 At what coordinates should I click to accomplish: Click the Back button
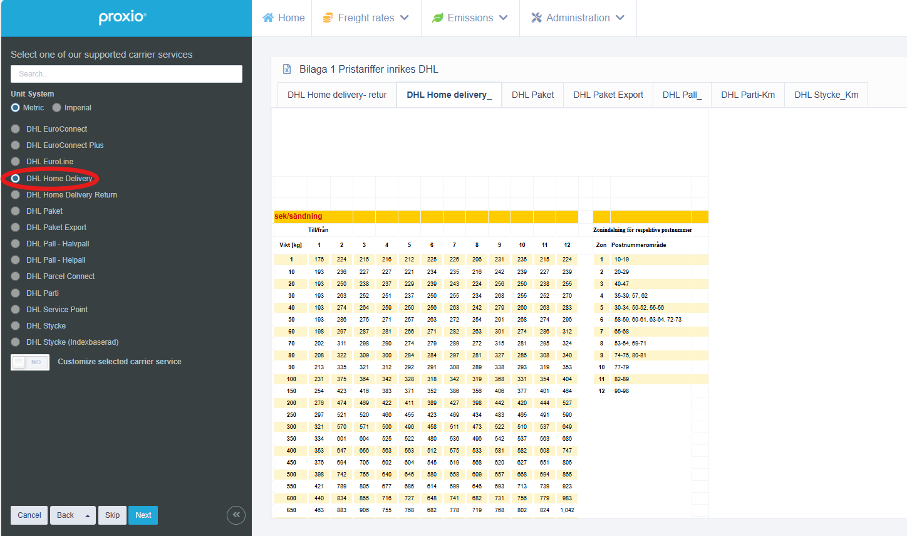65,515
